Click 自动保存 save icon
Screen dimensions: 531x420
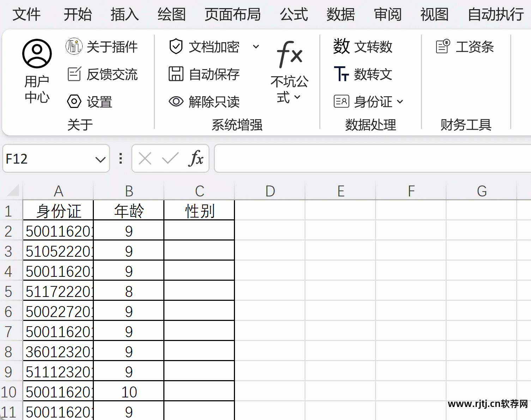(176, 74)
